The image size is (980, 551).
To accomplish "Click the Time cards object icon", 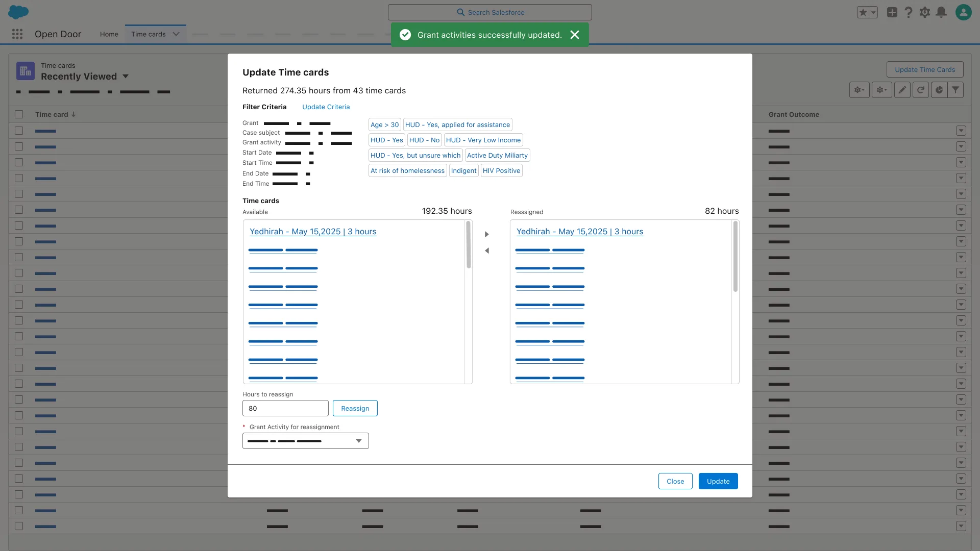I will 26,71.
